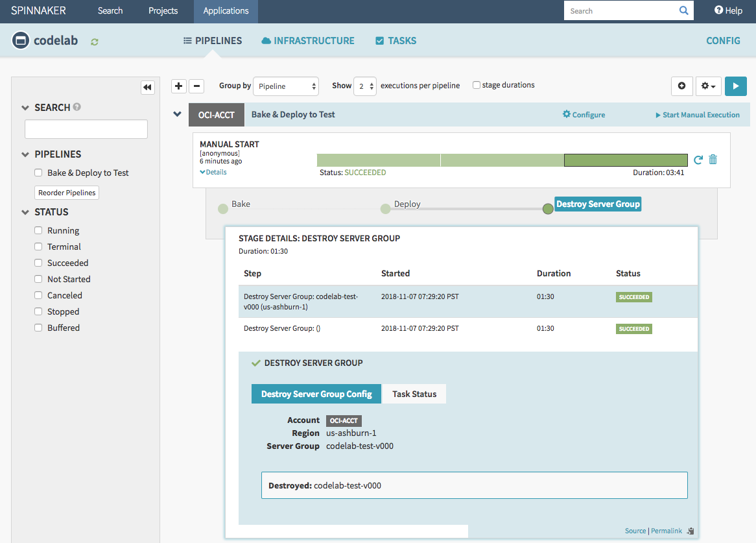The image size is (756, 543).
Task: Click the Bake stage circle marker
Action: click(x=223, y=209)
